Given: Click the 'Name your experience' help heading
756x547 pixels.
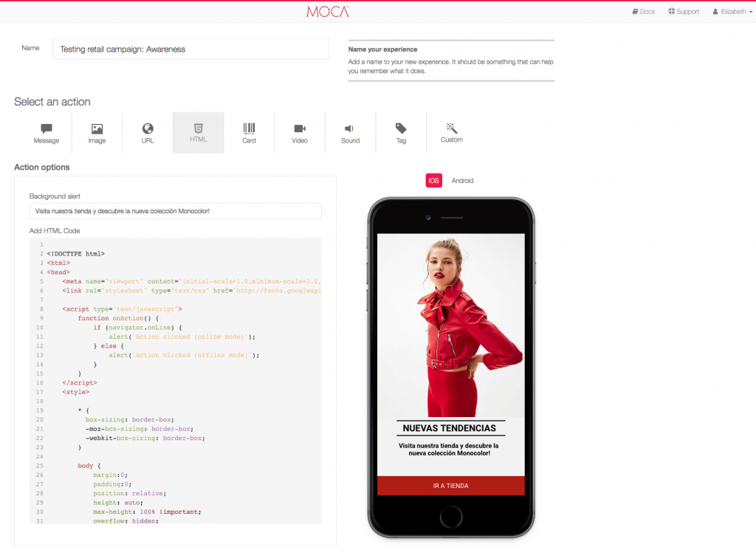Looking at the screenshot, I should [x=383, y=49].
